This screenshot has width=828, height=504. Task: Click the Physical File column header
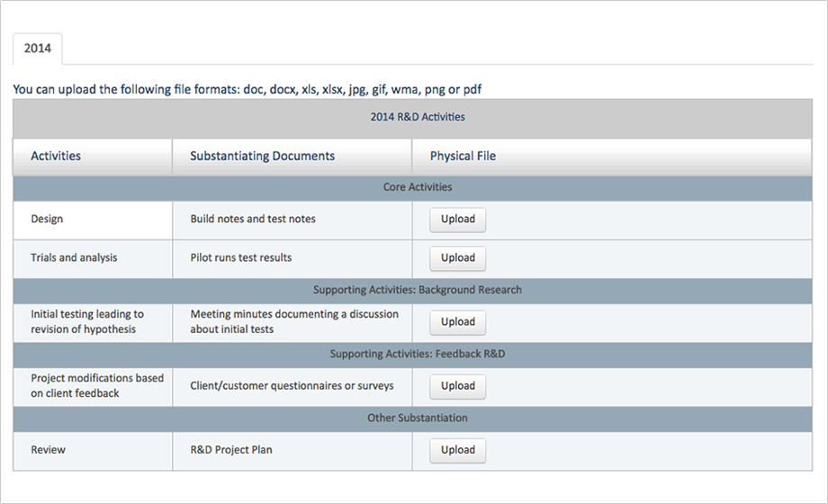point(463,156)
